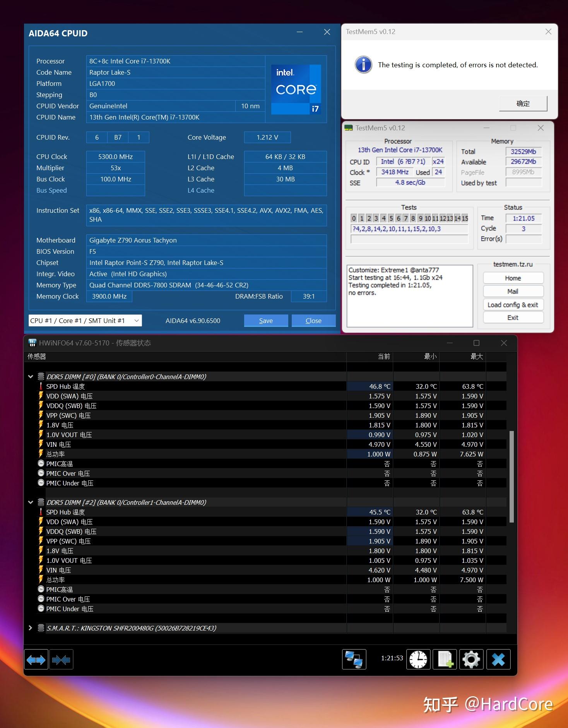Open HWiNFO settings gear icon
Image resolution: width=568 pixels, height=728 pixels.
471,659
